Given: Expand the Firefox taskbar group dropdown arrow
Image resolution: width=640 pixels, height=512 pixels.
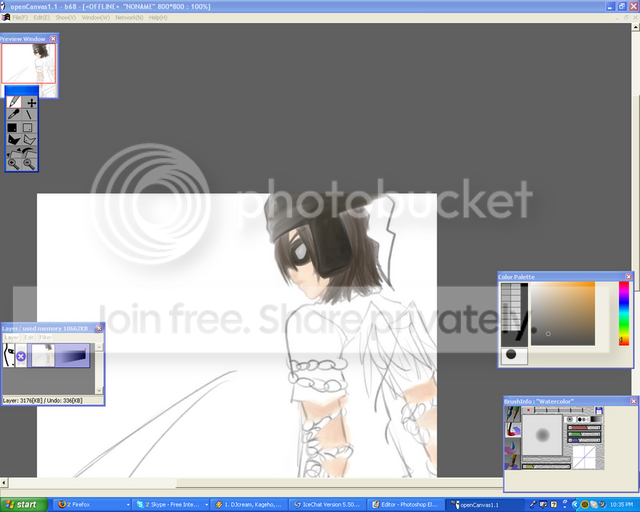Looking at the screenshot, I should [x=128, y=505].
